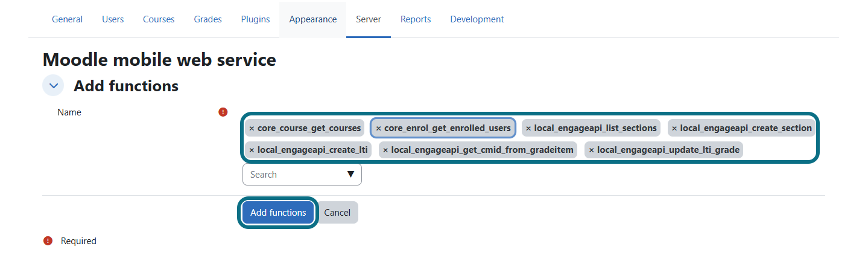This screenshot has height=255, width=868.
Task: Click the Required legend text
Action: point(78,241)
